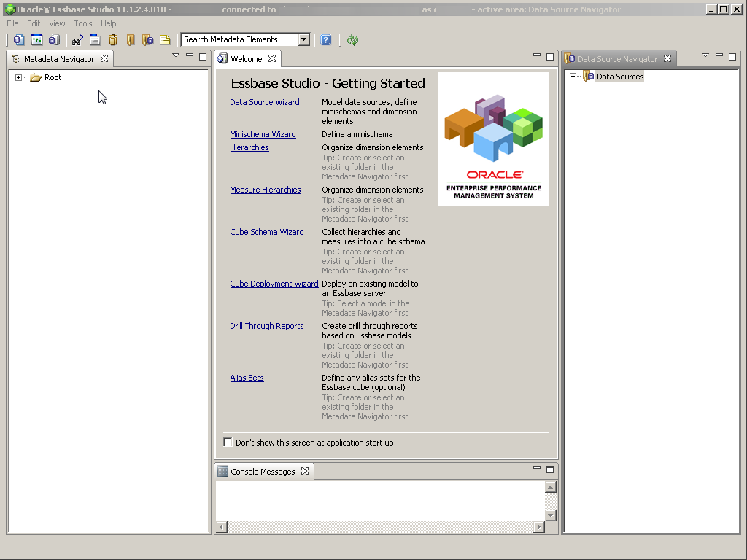Check the 'Don't show this screen at application start up' box
The width and height of the screenshot is (747, 560).
point(228,442)
